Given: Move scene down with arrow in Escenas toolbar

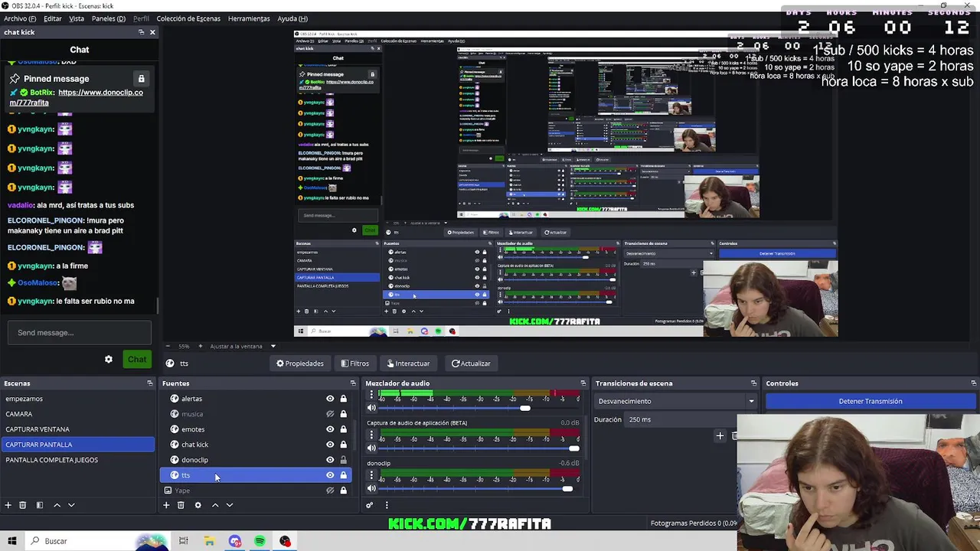Looking at the screenshot, I should 71,505.
